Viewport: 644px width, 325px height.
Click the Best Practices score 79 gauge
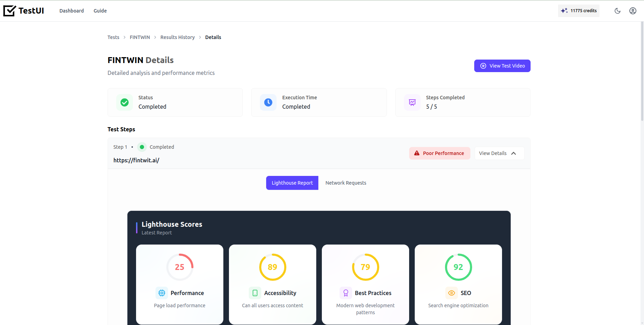366,267
